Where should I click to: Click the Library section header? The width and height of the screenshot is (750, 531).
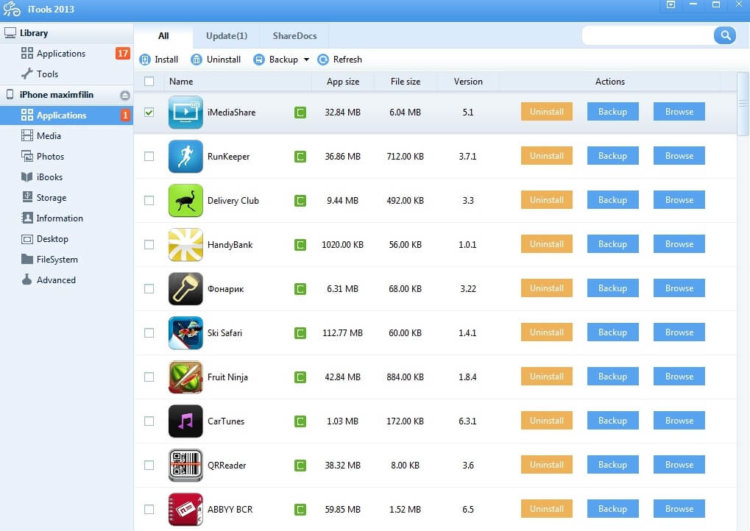[66, 33]
